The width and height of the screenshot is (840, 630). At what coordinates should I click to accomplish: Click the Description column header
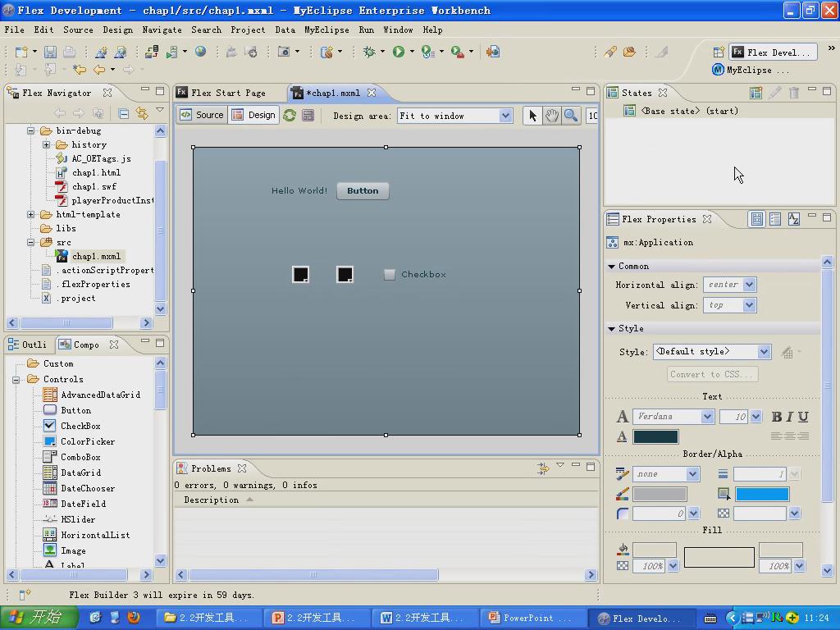(x=211, y=500)
